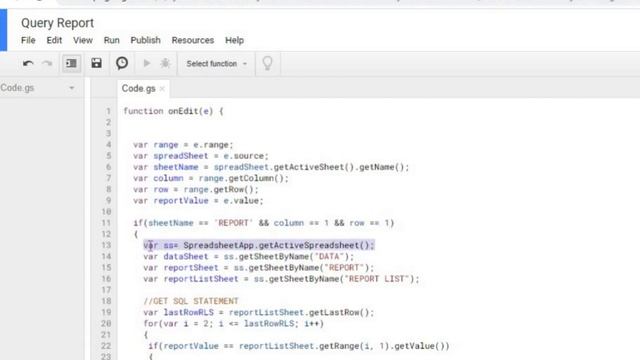Open current project's triggers clock icon
This screenshot has height=360, width=640.
(122, 63)
